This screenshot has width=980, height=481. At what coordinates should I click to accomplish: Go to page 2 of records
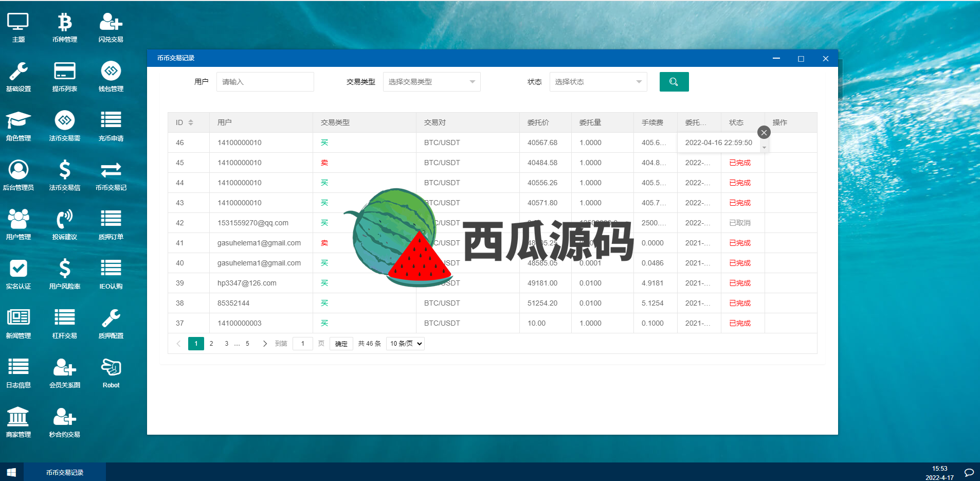211,344
